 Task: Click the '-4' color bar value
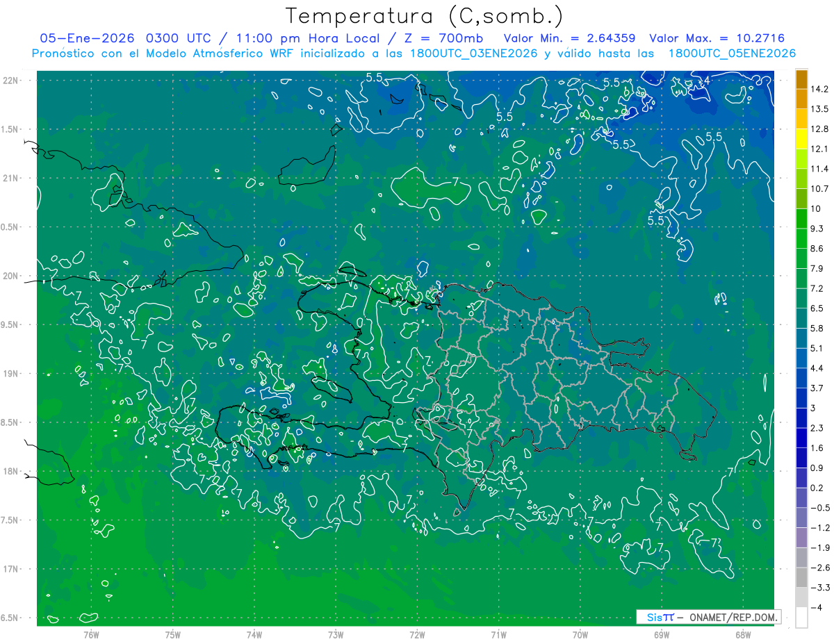tap(816, 606)
